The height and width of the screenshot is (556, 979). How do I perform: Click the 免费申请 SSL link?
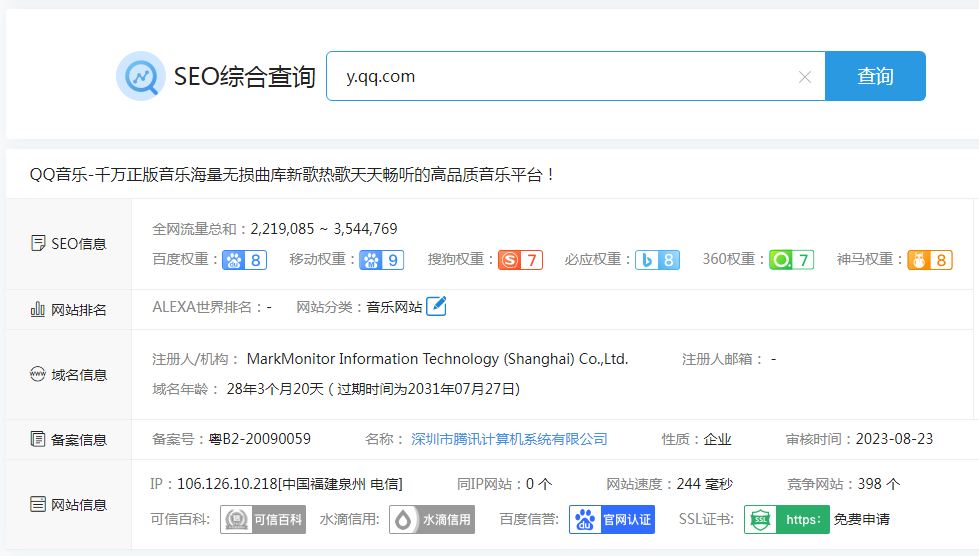(x=862, y=519)
